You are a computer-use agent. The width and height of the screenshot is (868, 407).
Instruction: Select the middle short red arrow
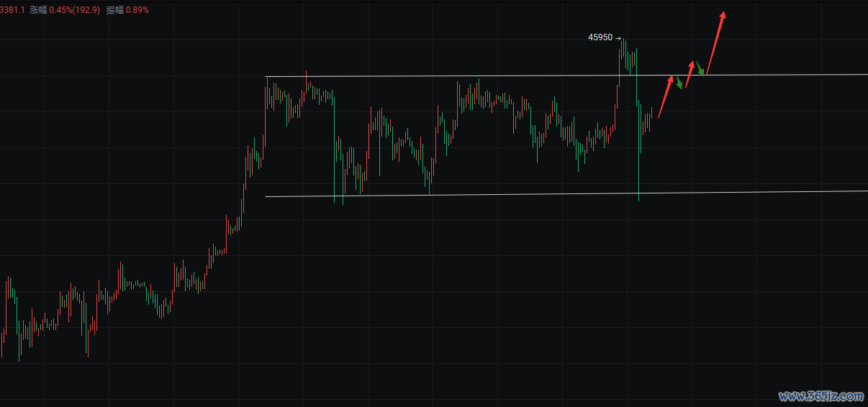690,74
